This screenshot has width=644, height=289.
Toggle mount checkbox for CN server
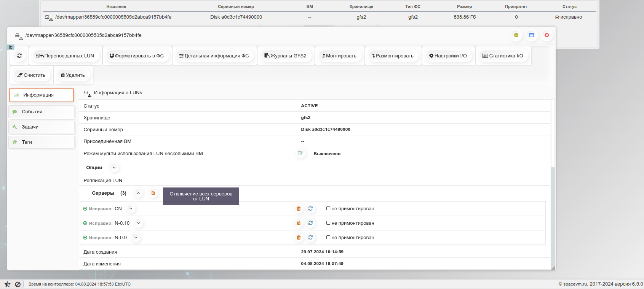328,208
